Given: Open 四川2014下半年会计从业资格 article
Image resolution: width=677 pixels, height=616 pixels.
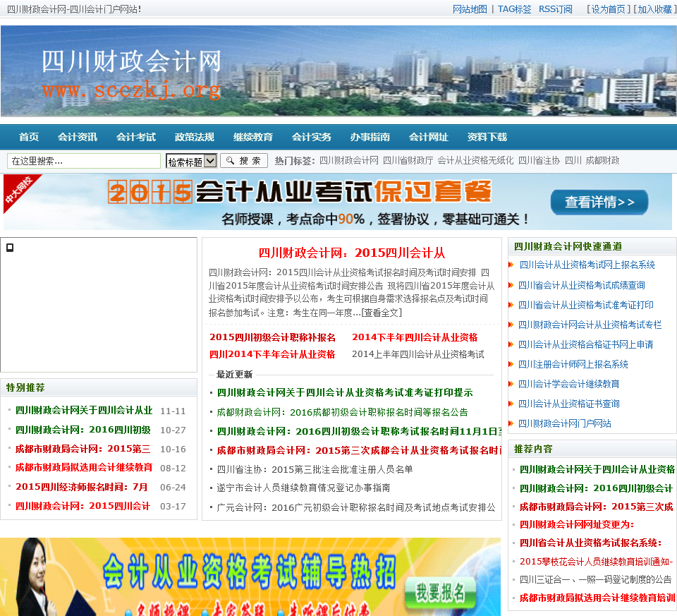Looking at the screenshot, I should (x=272, y=354).
